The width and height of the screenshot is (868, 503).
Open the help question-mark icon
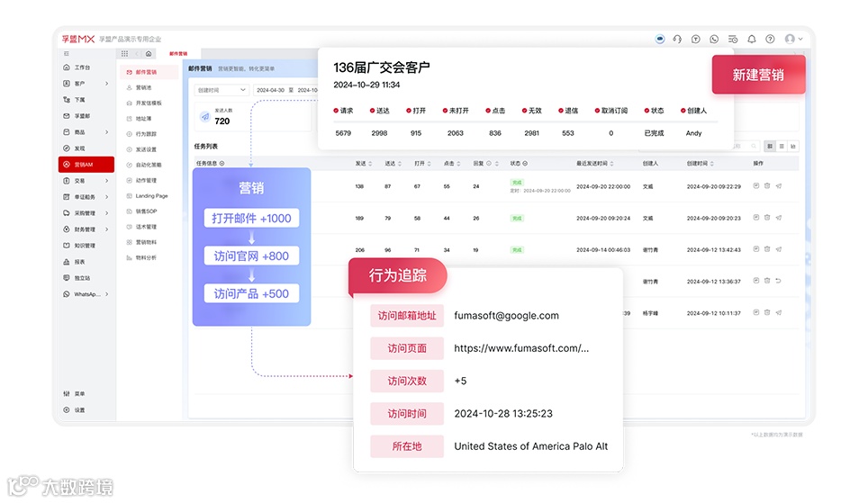[x=770, y=39]
